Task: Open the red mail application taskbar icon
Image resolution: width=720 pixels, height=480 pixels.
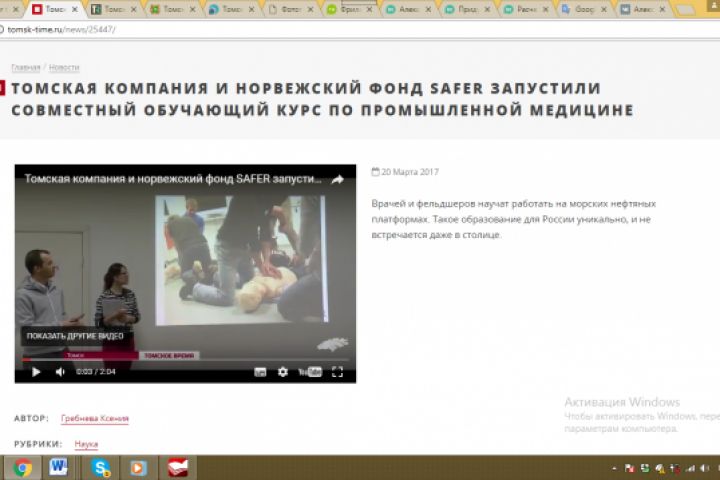Action: (x=178, y=468)
